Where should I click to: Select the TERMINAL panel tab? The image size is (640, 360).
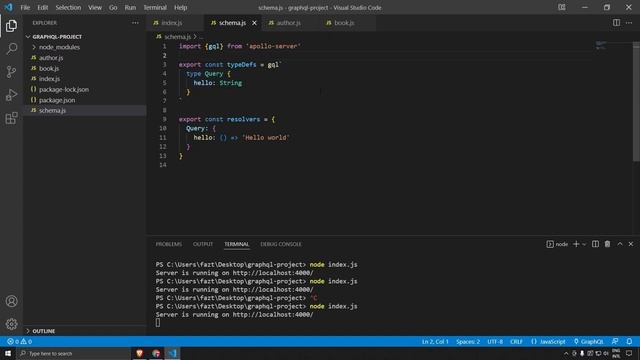(x=236, y=244)
